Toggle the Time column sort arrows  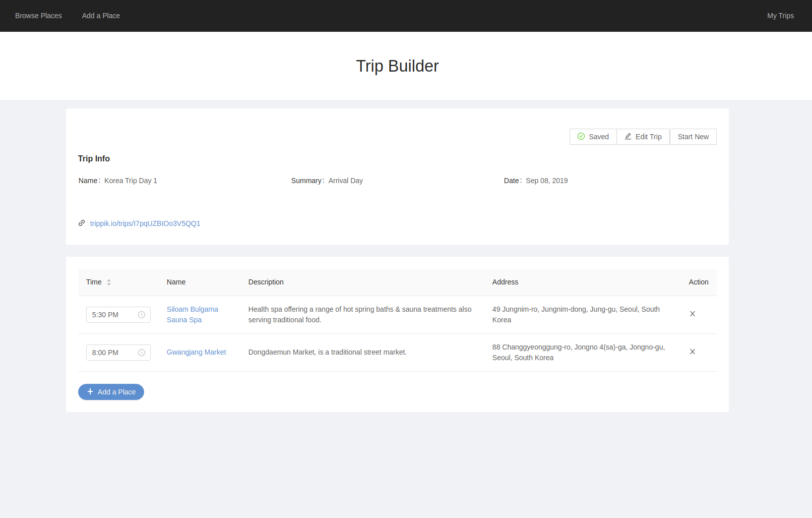[109, 282]
